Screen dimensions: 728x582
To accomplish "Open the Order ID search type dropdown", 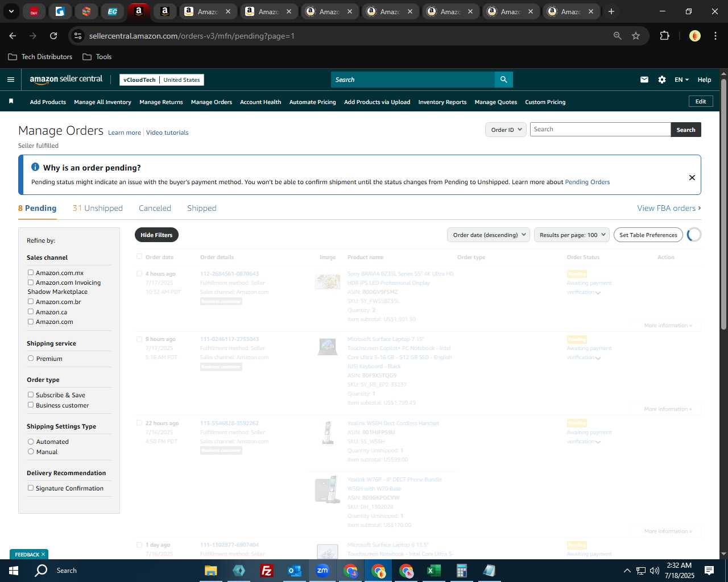I will (x=506, y=130).
